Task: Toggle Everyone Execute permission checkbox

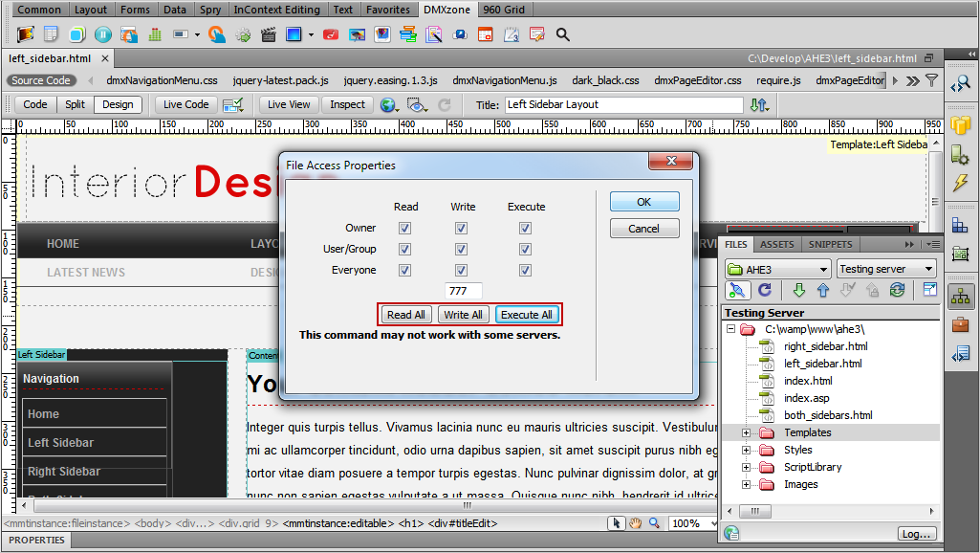Action: click(x=525, y=270)
